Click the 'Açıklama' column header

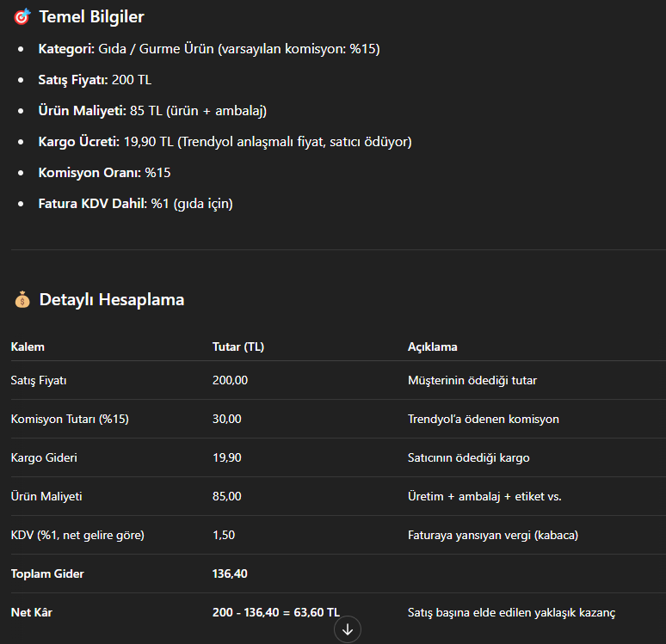433,347
